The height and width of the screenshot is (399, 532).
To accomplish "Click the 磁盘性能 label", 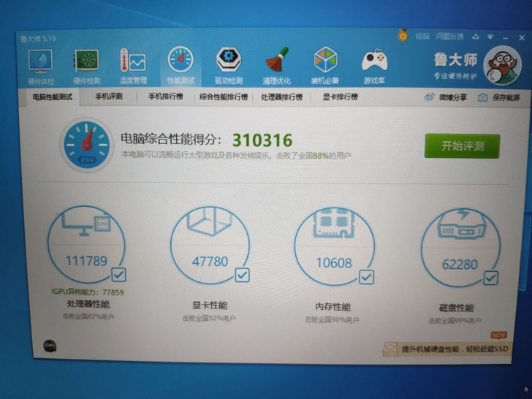I will (x=456, y=308).
